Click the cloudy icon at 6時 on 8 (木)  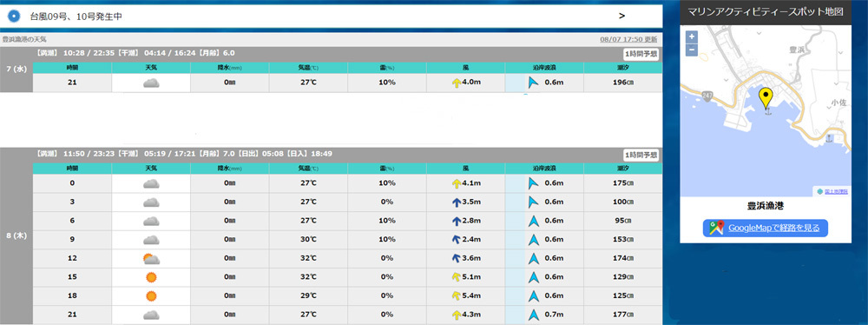(x=150, y=222)
